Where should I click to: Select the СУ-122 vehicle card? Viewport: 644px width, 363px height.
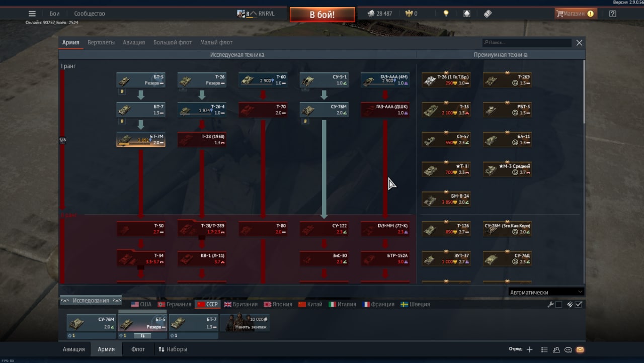[x=324, y=229]
